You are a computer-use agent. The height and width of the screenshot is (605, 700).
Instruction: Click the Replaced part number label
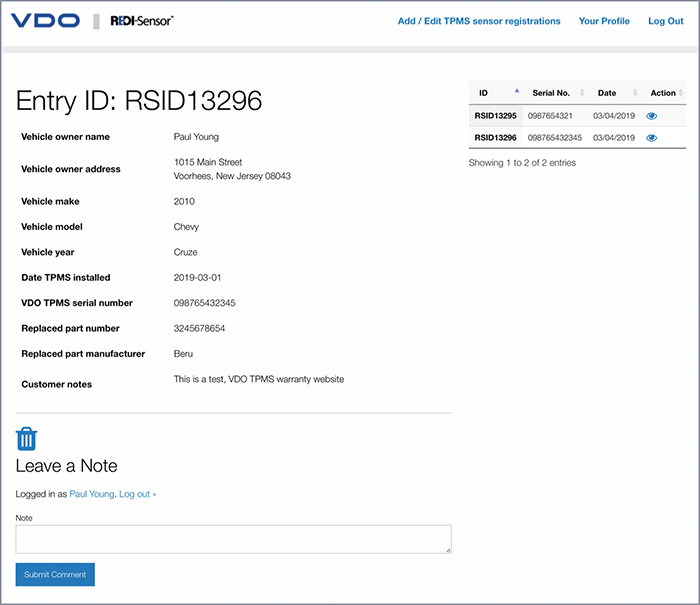click(71, 329)
